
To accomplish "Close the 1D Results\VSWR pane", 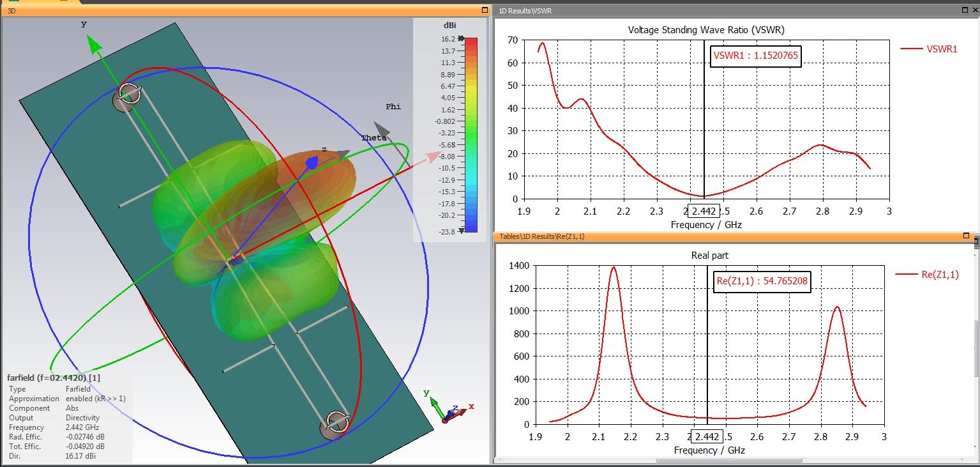I will click(x=975, y=11).
